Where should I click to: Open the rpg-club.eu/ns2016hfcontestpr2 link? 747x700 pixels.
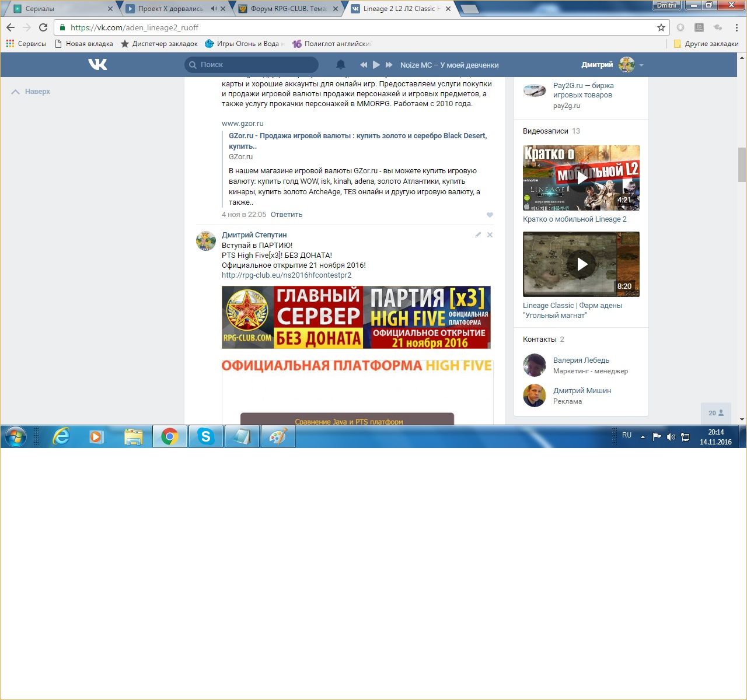[x=287, y=275]
